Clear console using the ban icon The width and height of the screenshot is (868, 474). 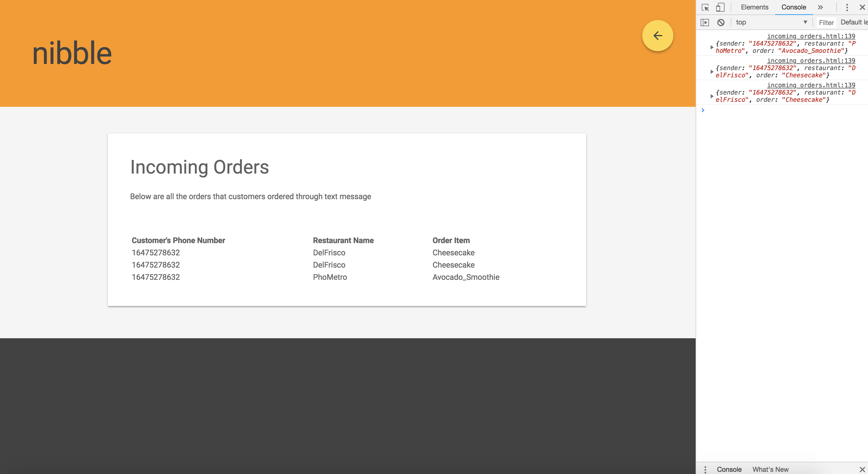tap(721, 23)
